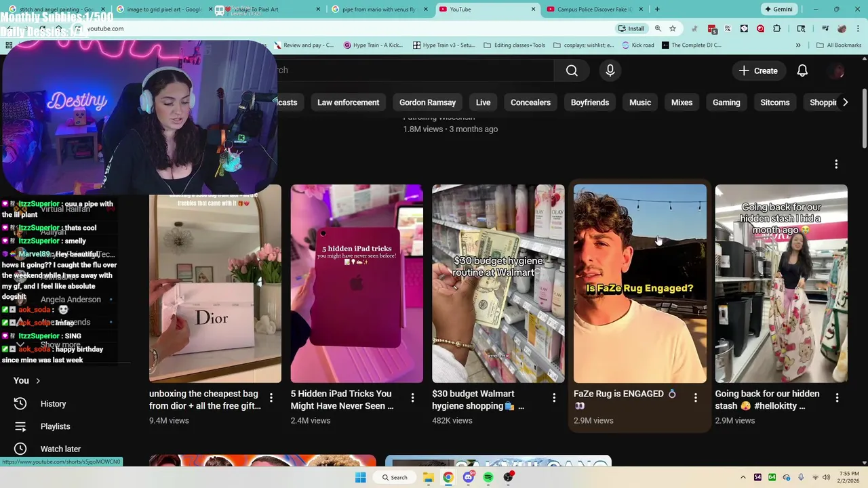Show hidden system tray icons
Image resolution: width=868 pixels, height=488 pixels.
(743, 477)
